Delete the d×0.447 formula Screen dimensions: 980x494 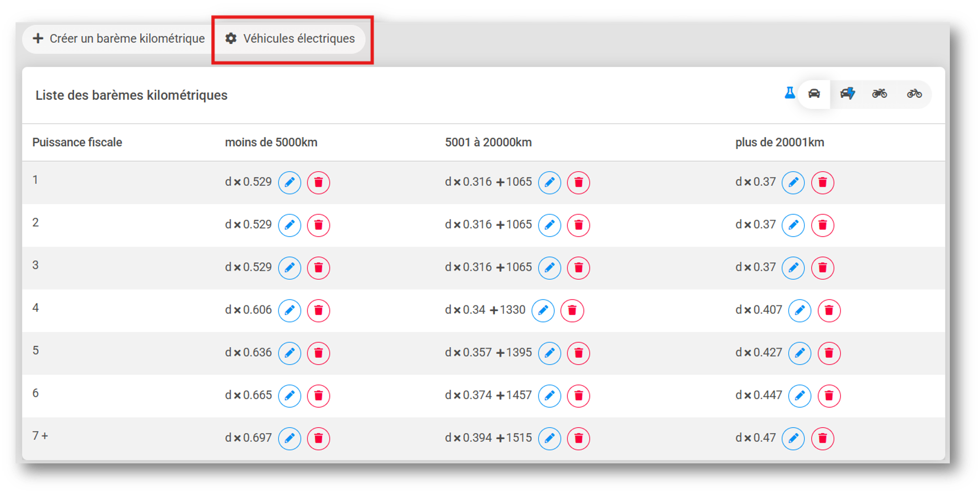[829, 396]
